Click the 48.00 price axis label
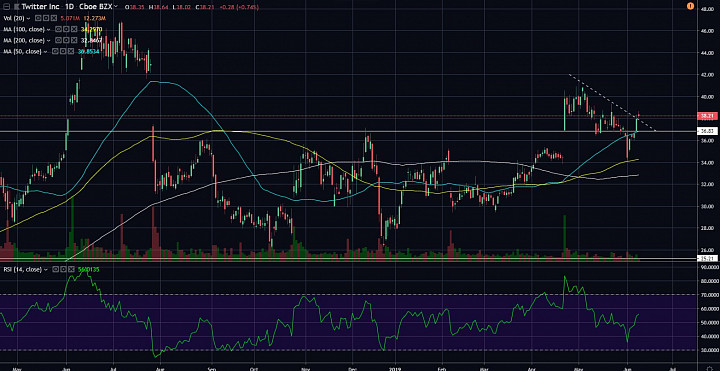Screen dimensions: 720x371 [x=707, y=9]
